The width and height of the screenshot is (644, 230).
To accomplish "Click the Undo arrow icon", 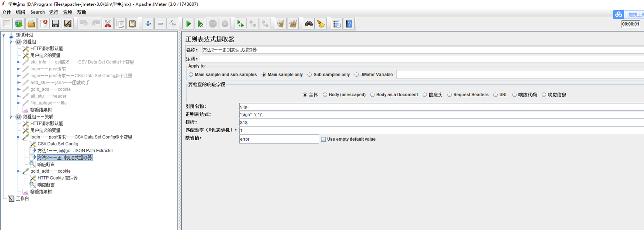I will tap(83, 24).
